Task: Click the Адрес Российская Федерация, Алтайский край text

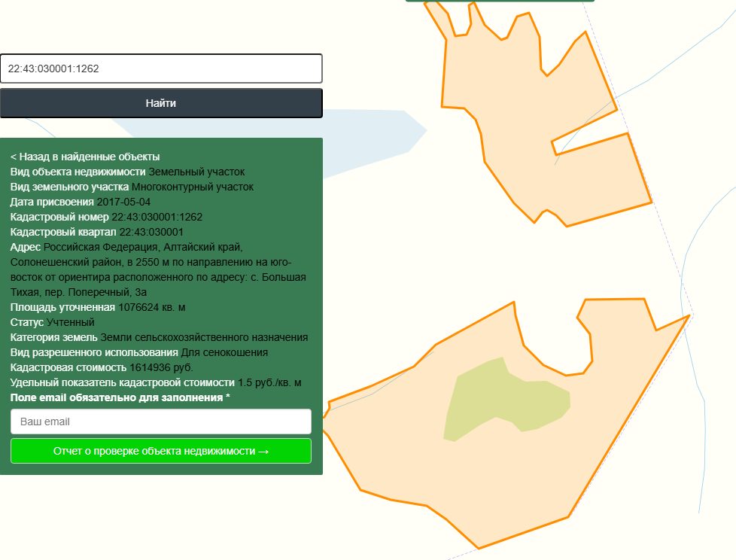Action: point(158,269)
